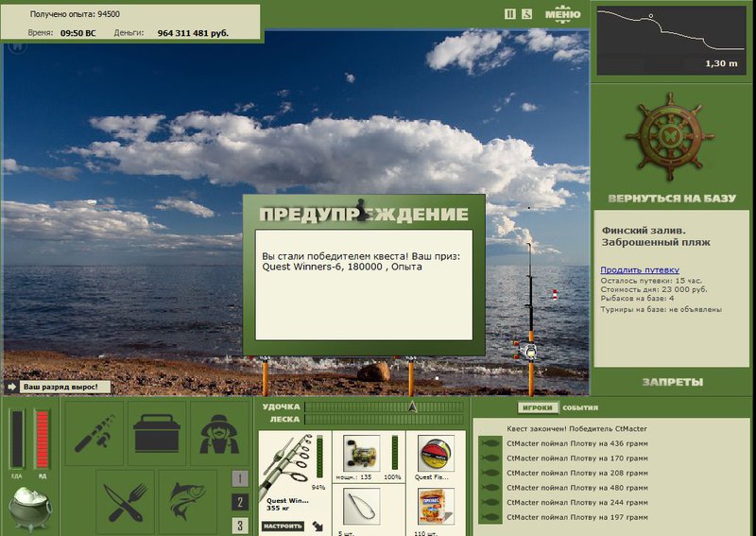Click the Продлить путевку link
Image resolution: width=756 pixels, height=536 pixels.
coord(640,269)
